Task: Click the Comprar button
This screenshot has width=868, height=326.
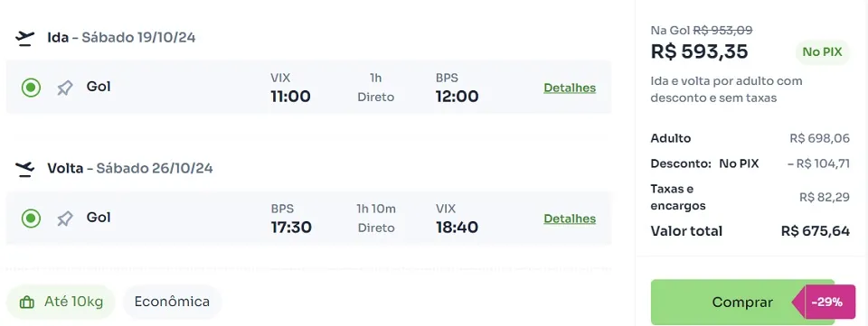Action: click(742, 303)
